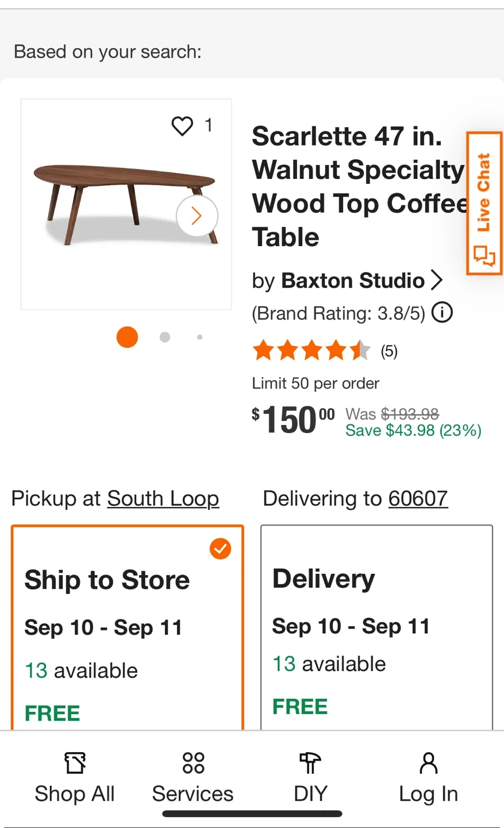Screen dimensions: 504x828
Task: Select the first carousel dot indicator
Action: pyautogui.click(x=127, y=337)
